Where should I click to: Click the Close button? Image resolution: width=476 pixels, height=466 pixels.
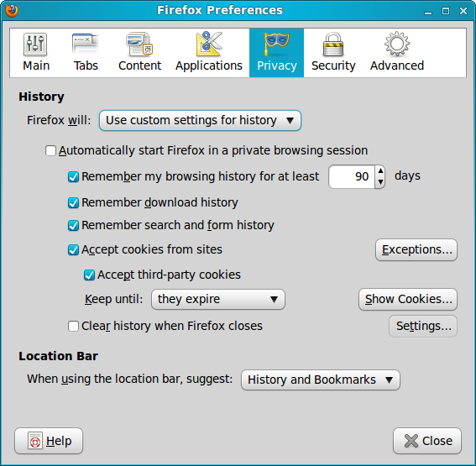[x=427, y=441]
